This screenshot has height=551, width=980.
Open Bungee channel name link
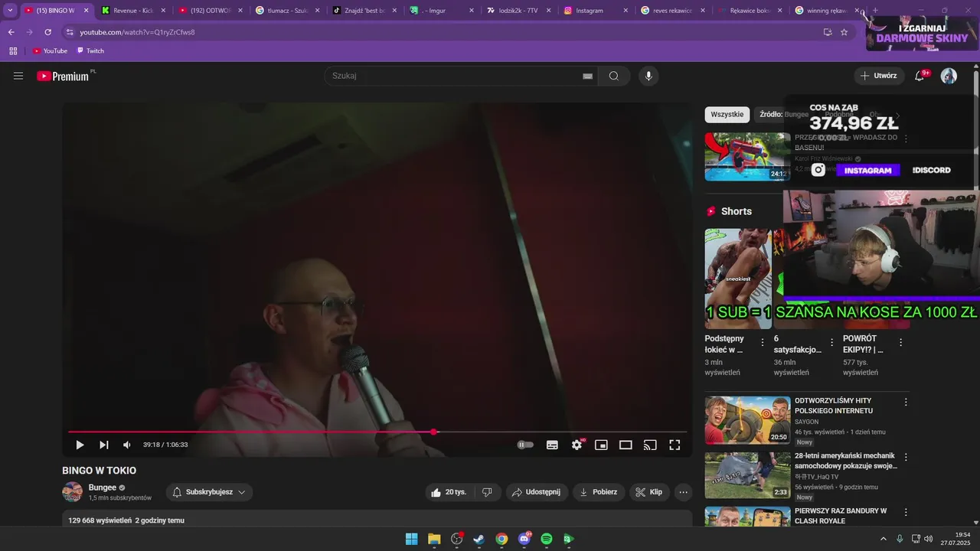coord(102,487)
